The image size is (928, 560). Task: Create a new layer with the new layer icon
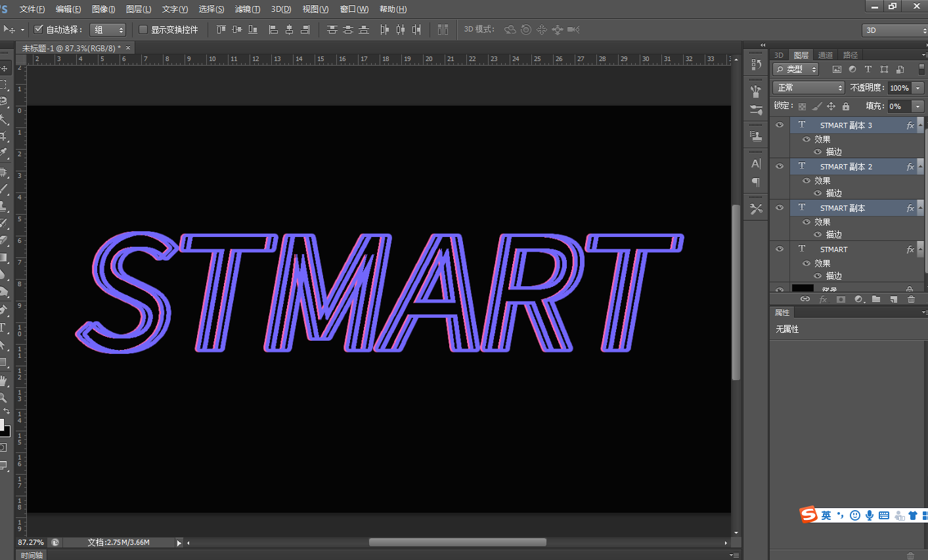click(894, 299)
